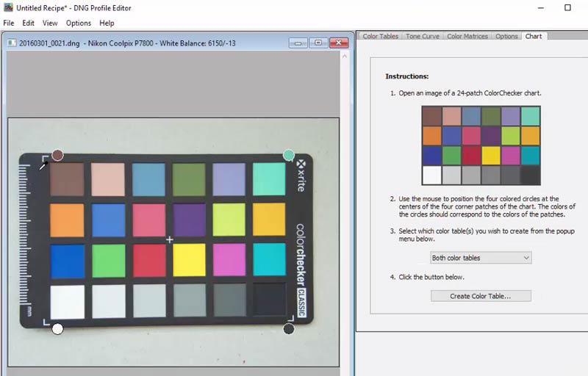588x376 pixels.
Task: Close the 20160301_0021.dng image window
Action: (x=339, y=43)
